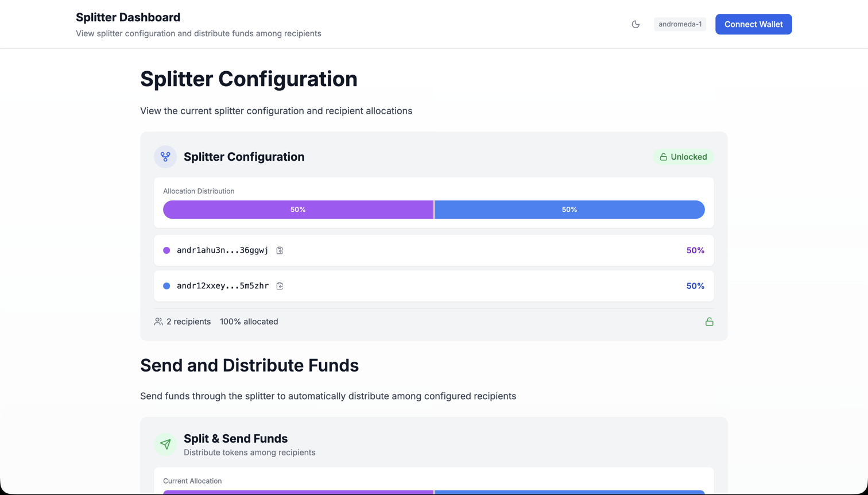Click the lock icon inside the Unlocked badge

664,156
